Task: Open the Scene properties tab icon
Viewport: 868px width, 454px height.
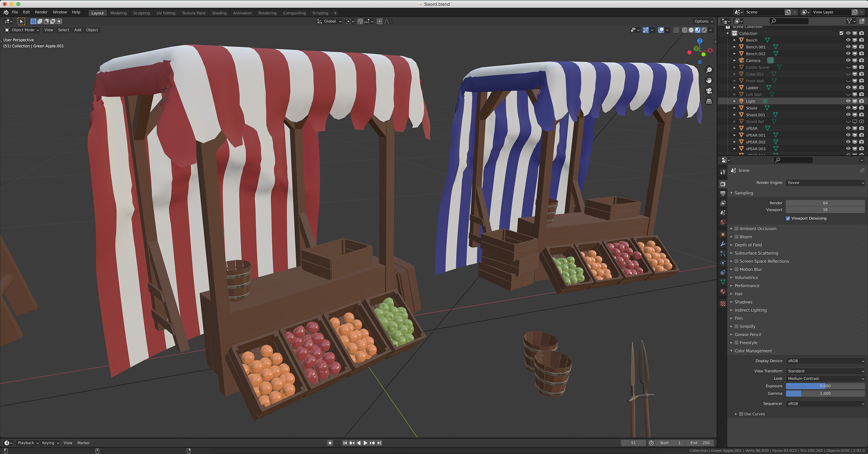Action: 723,212
